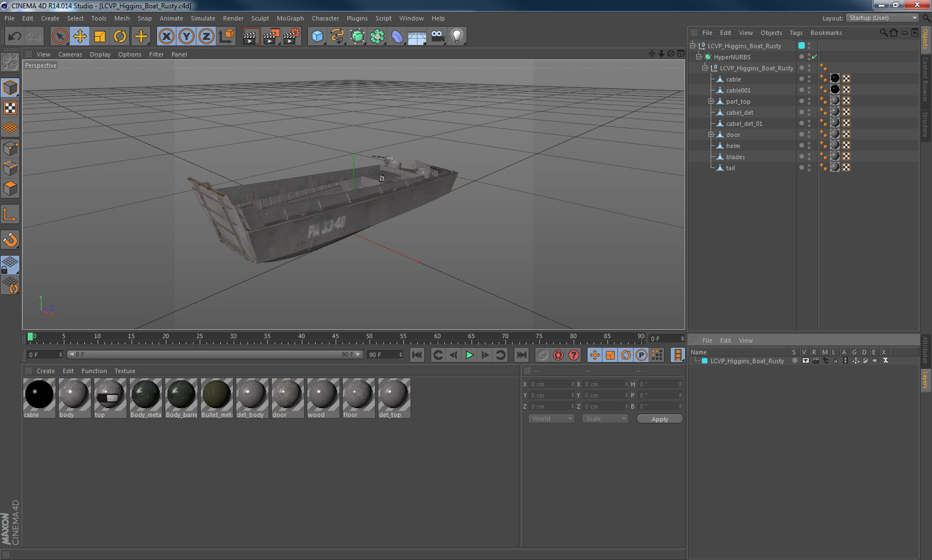Viewport: 932px width, 560px height.
Task: Toggle visibility dot for helm object
Action: point(802,145)
